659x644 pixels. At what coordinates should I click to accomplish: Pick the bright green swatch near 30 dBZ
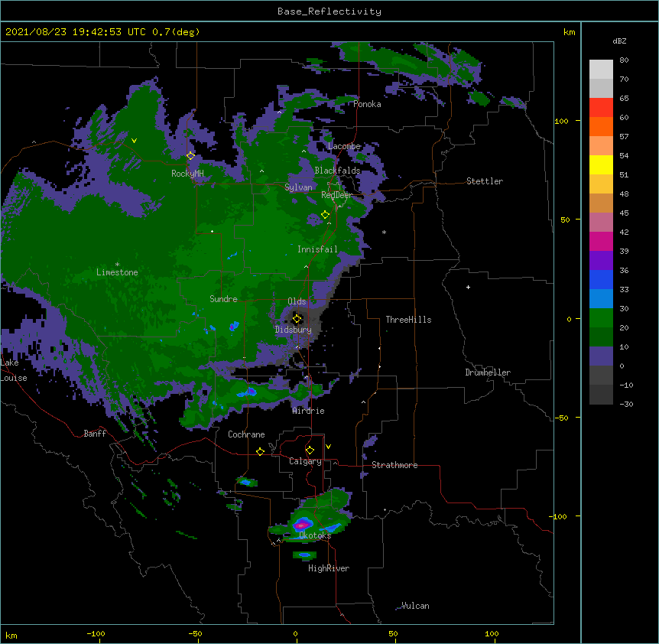(x=601, y=318)
